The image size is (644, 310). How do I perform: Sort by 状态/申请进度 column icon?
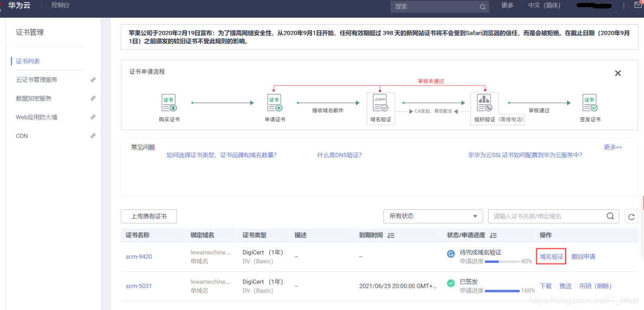coord(493,235)
